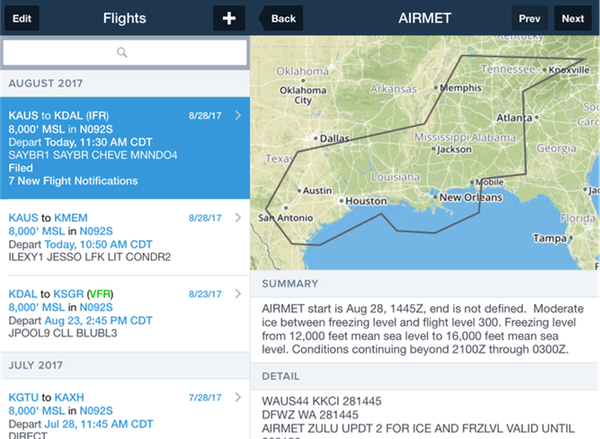Viewport: 600px width, 439px height.
Task: Tap Memphis city marker on map
Action: pos(435,88)
